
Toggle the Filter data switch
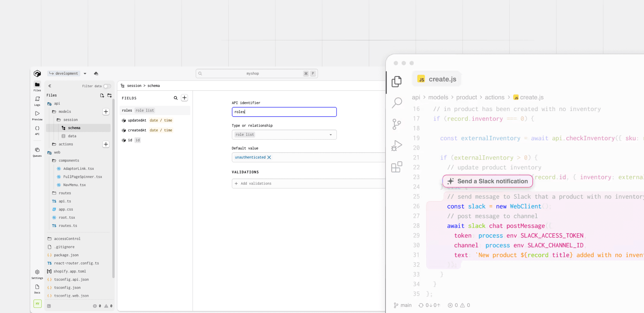coord(107,86)
